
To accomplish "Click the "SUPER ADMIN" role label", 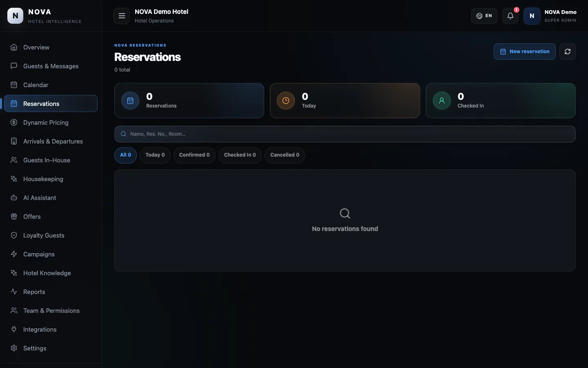I will tap(561, 20).
